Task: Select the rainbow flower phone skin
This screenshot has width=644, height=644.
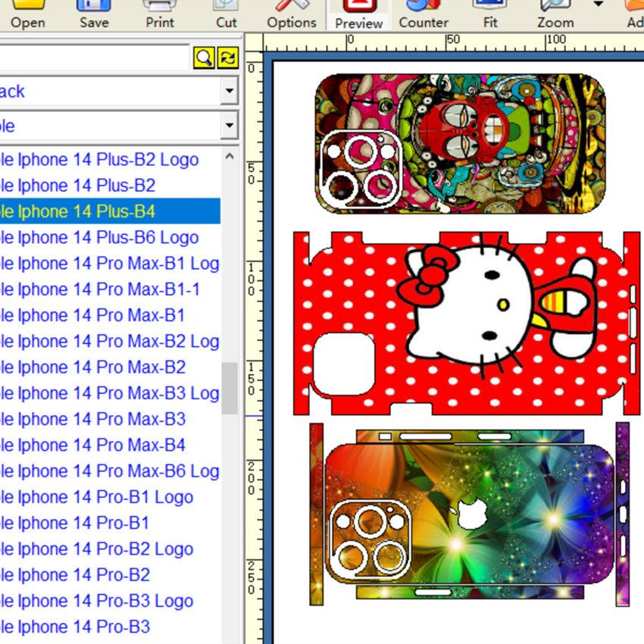Action: coord(470,514)
